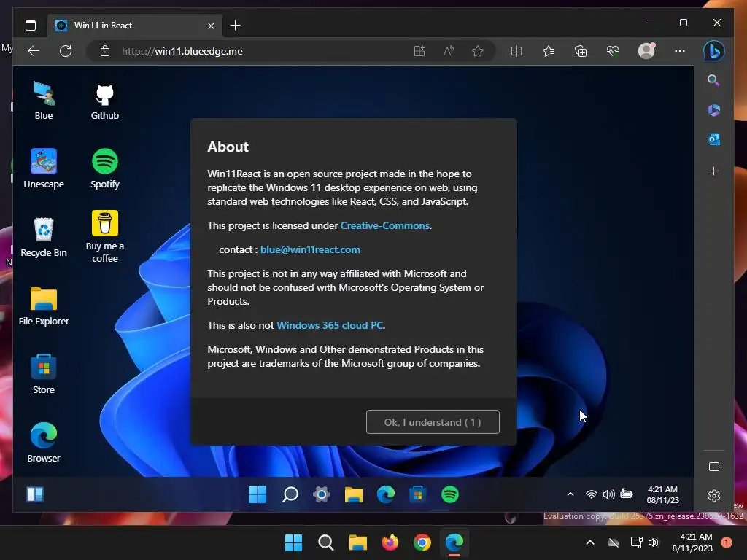Open Outlook in Edge sidebar
Image resolution: width=747 pixels, height=560 pixels.
pos(713,139)
